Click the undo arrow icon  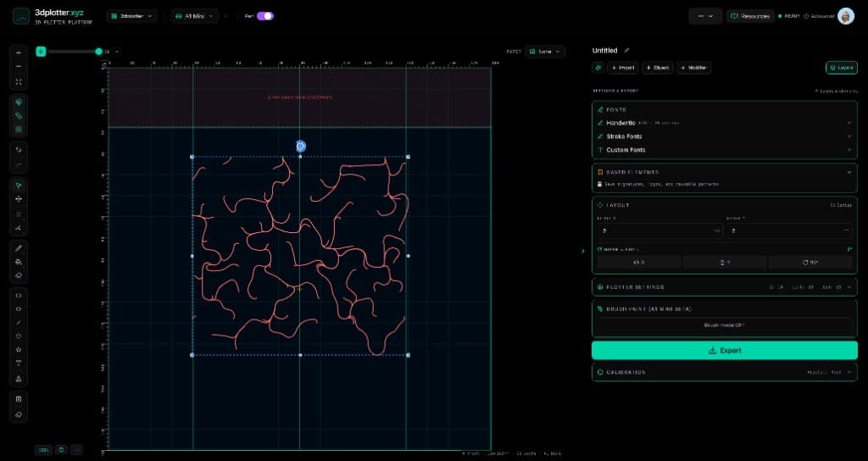click(x=19, y=149)
